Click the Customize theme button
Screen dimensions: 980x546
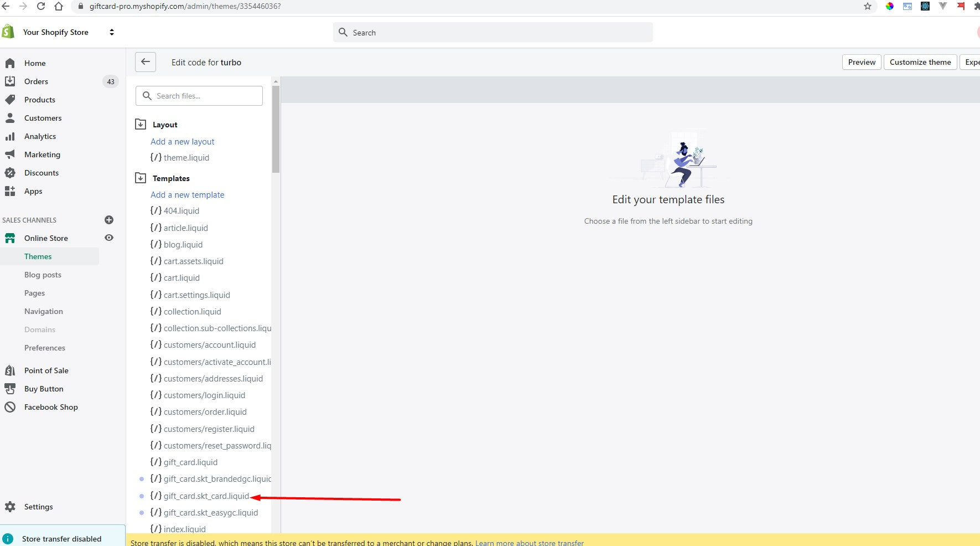tap(920, 62)
